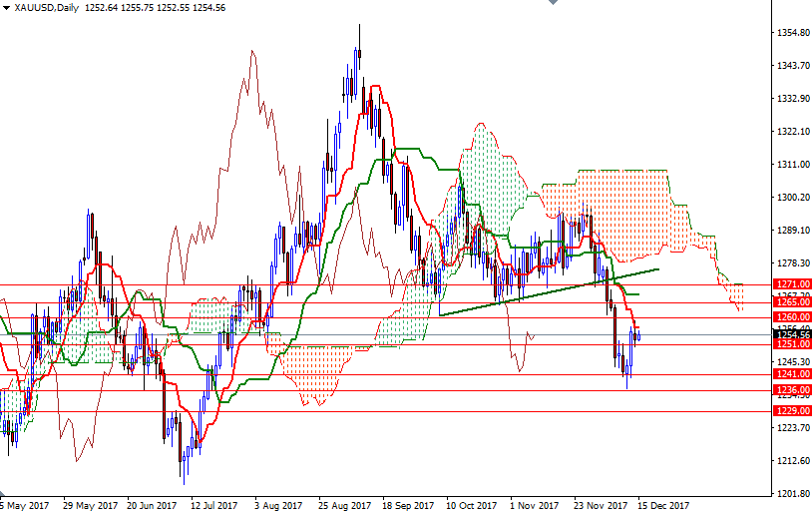Viewport: 812px width, 513px height.
Task: Select the green diagonal trend line
Action: click(x=549, y=292)
